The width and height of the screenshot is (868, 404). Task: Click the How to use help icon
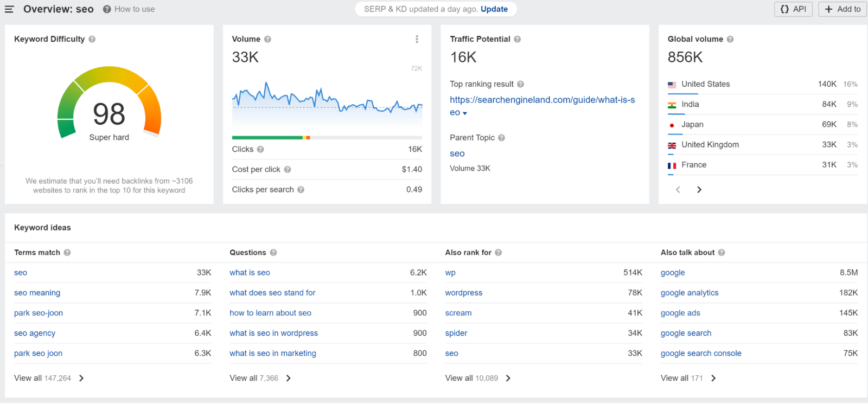pos(107,9)
